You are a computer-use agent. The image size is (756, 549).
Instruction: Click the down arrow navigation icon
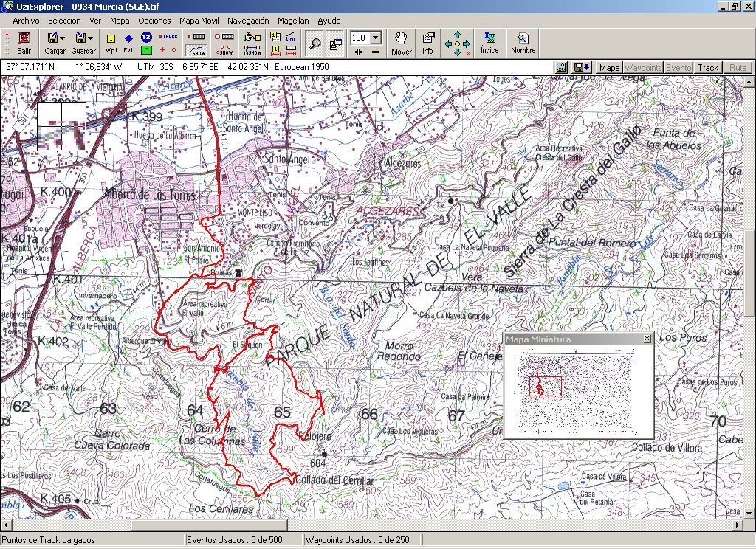[457, 52]
